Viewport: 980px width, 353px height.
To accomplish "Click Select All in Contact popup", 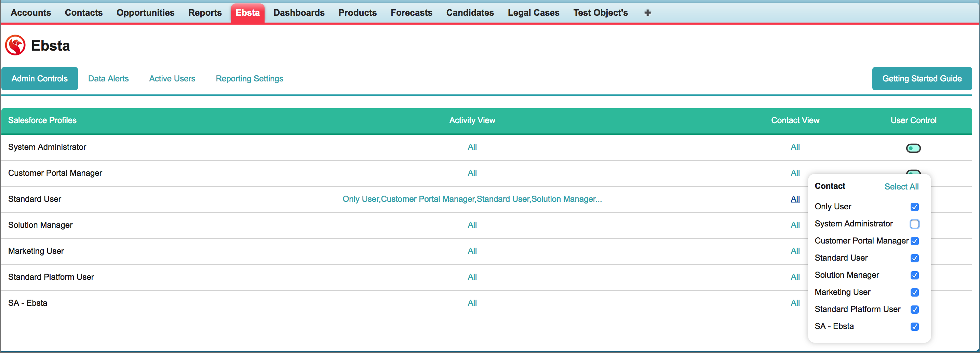I will pyautogui.click(x=901, y=186).
